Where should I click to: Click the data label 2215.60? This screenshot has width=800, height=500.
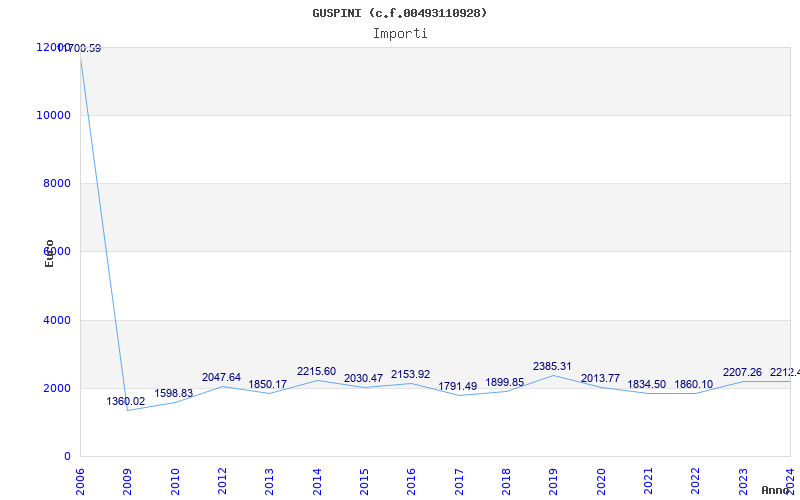[x=316, y=371]
